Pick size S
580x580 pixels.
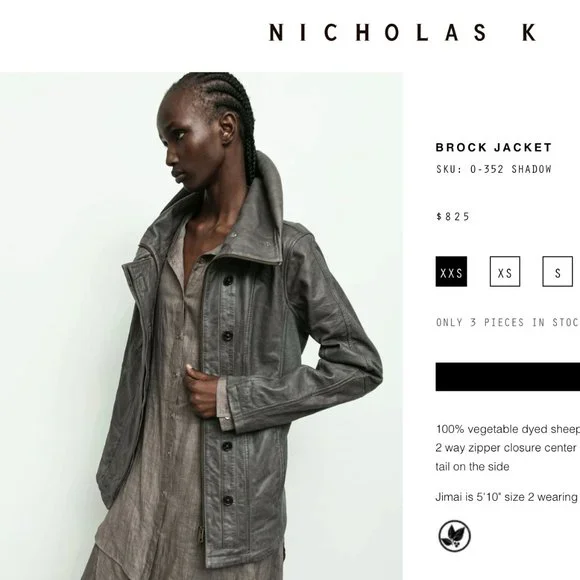(x=557, y=272)
